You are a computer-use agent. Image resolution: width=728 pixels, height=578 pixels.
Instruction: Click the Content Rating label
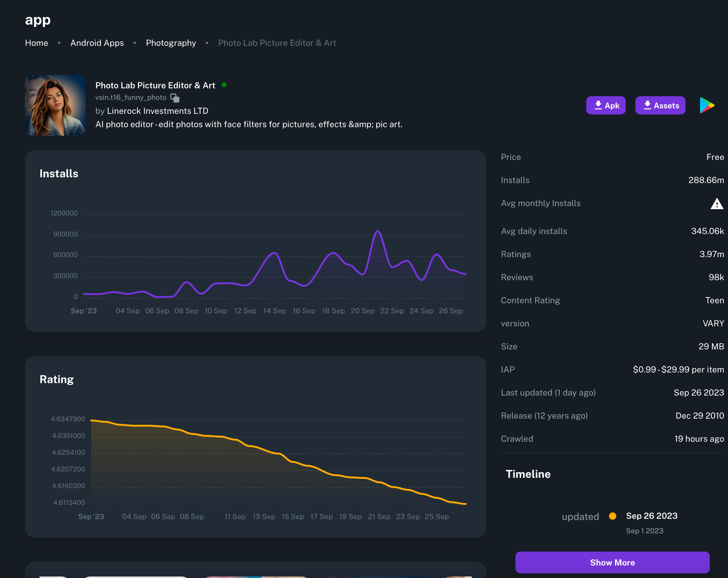(x=530, y=300)
